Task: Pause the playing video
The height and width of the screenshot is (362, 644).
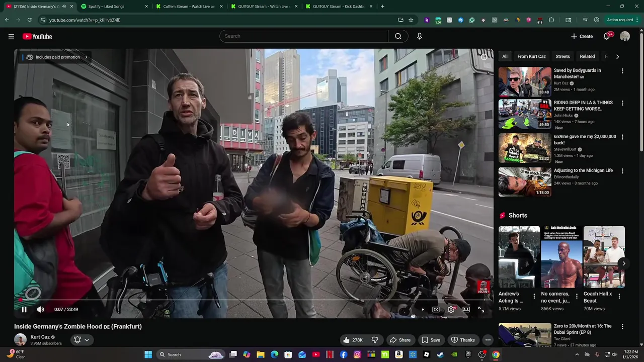Action: pyautogui.click(x=24, y=310)
